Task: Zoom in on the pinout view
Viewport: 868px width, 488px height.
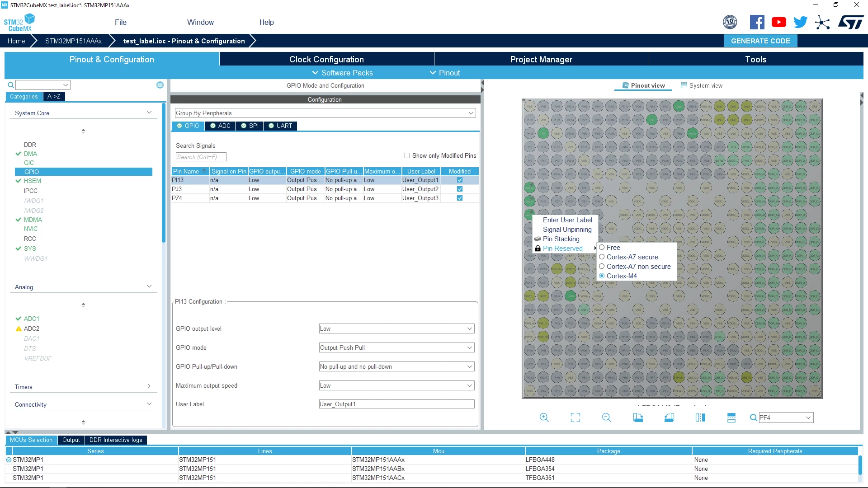Action: click(544, 418)
